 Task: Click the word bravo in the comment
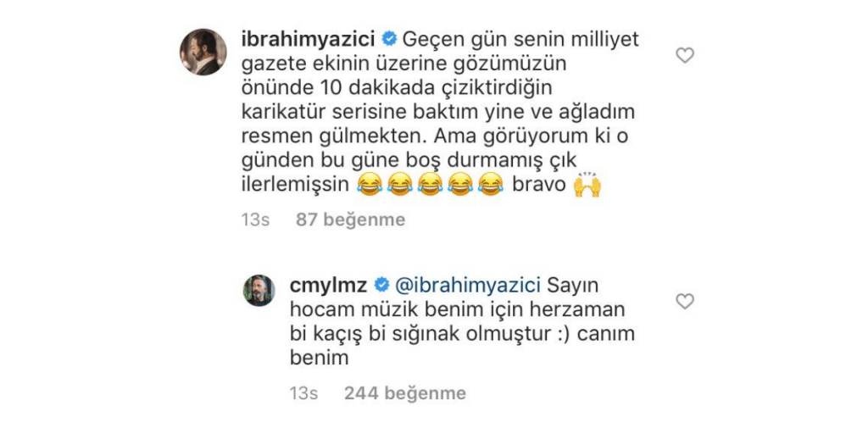[538, 186]
